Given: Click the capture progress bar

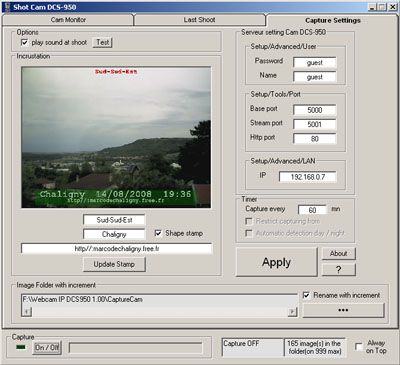Looking at the screenshot, I should 136,348.
